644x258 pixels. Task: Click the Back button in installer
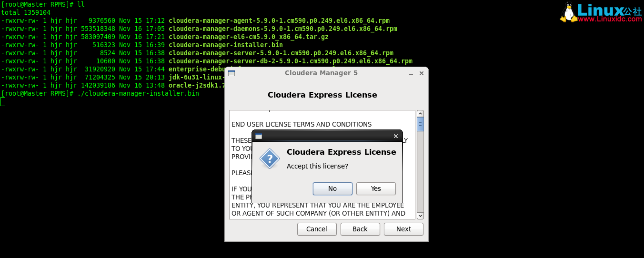coord(360,229)
